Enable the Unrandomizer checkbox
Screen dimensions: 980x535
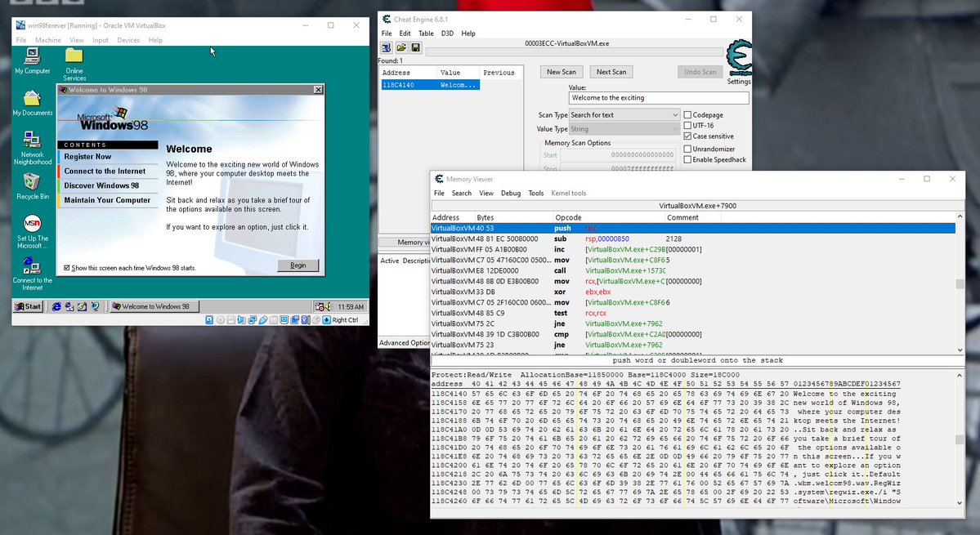pyautogui.click(x=687, y=149)
